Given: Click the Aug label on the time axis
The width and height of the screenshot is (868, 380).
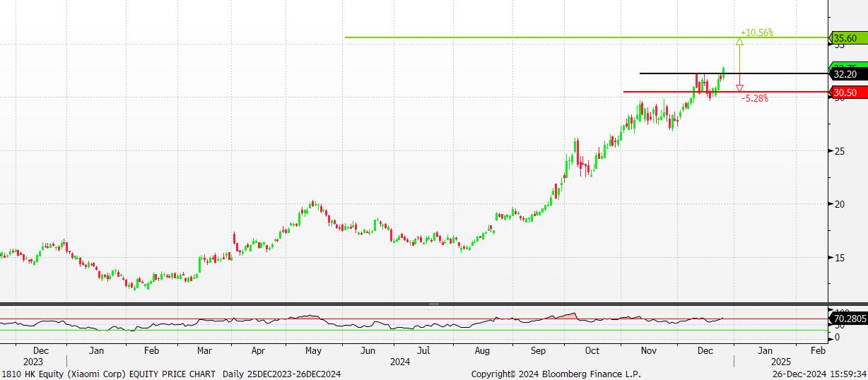Looking at the screenshot, I should pyautogui.click(x=482, y=350).
